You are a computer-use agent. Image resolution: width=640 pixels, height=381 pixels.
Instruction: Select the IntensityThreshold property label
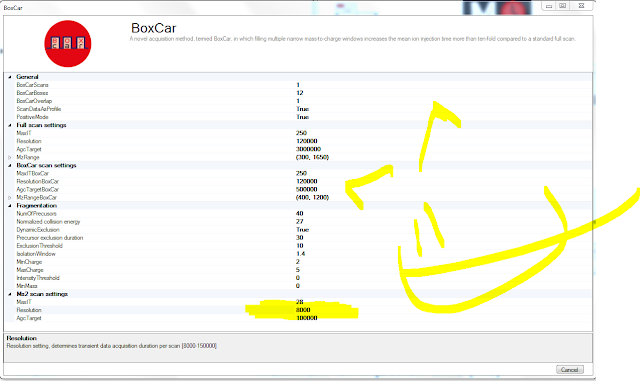[38, 278]
